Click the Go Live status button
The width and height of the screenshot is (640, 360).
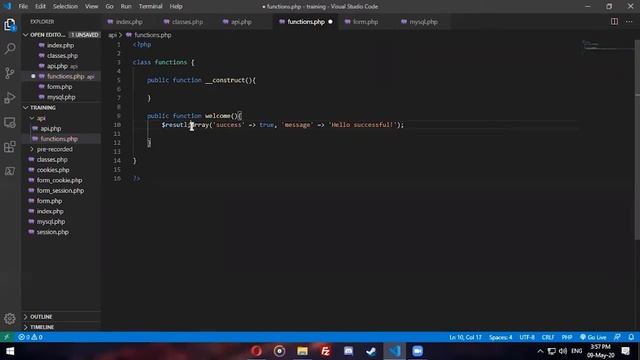[593, 337]
